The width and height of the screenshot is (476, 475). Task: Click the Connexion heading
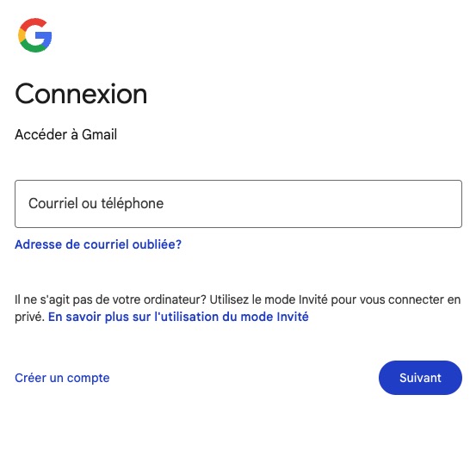pyautogui.click(x=81, y=94)
